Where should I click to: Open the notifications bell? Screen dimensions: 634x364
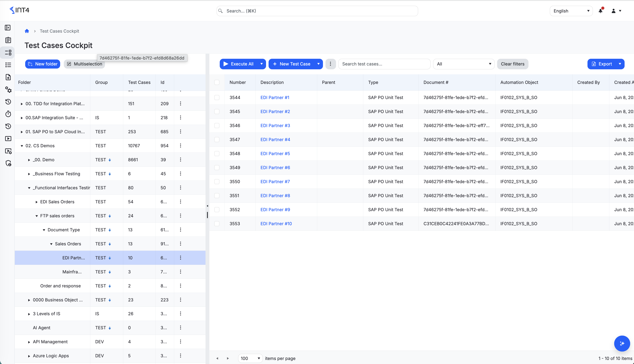[x=601, y=11]
